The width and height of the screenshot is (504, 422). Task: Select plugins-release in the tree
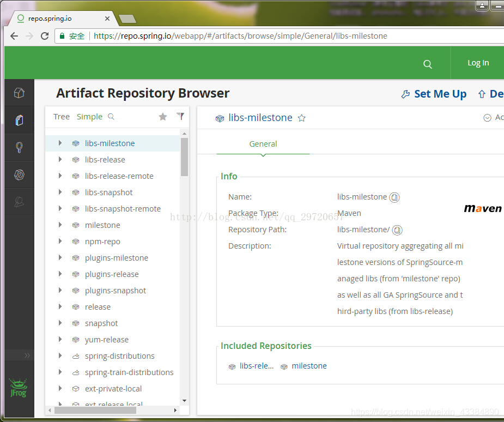(x=112, y=274)
